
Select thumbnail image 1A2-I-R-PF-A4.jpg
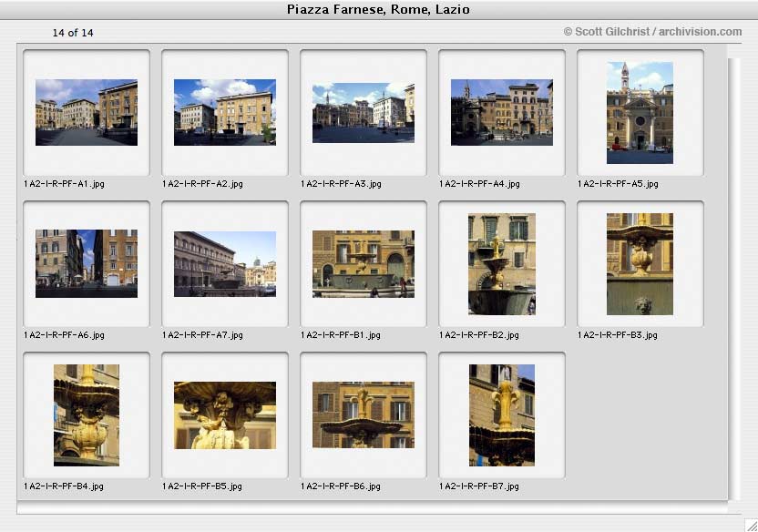[502, 112]
